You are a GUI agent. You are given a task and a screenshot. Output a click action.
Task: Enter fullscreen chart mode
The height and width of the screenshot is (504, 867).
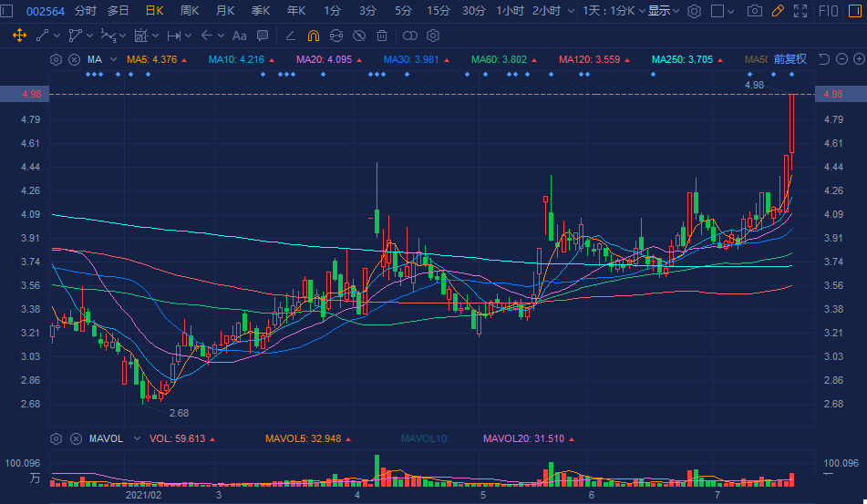pos(800,11)
